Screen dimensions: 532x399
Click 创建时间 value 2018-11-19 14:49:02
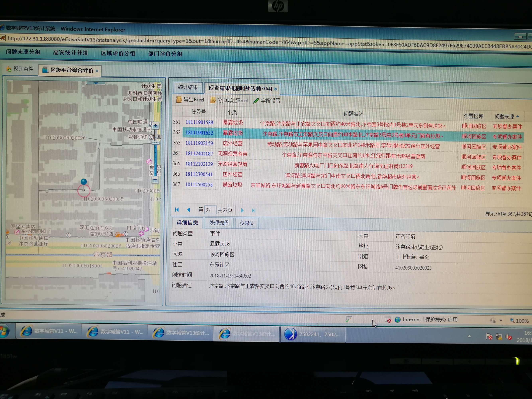coord(230,276)
